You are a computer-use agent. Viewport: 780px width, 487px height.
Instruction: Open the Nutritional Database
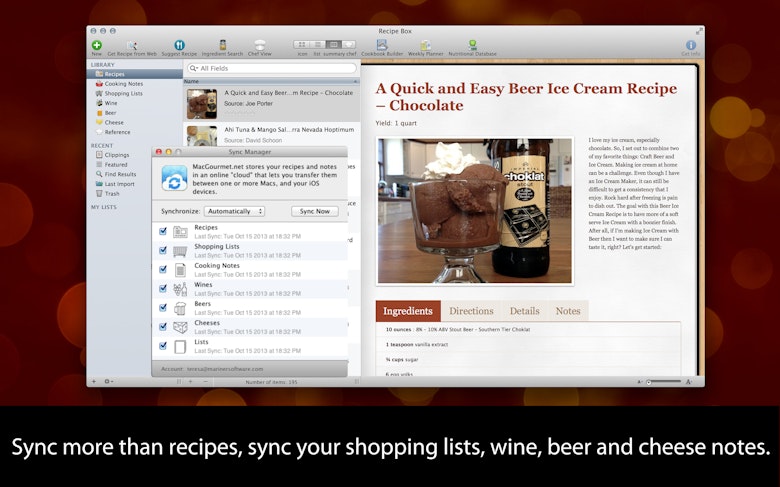pyautogui.click(x=472, y=48)
